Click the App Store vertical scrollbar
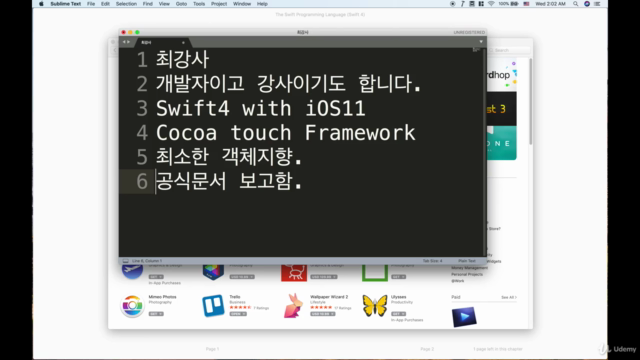This screenshot has width=640, height=360. pyautogui.click(x=531, y=102)
